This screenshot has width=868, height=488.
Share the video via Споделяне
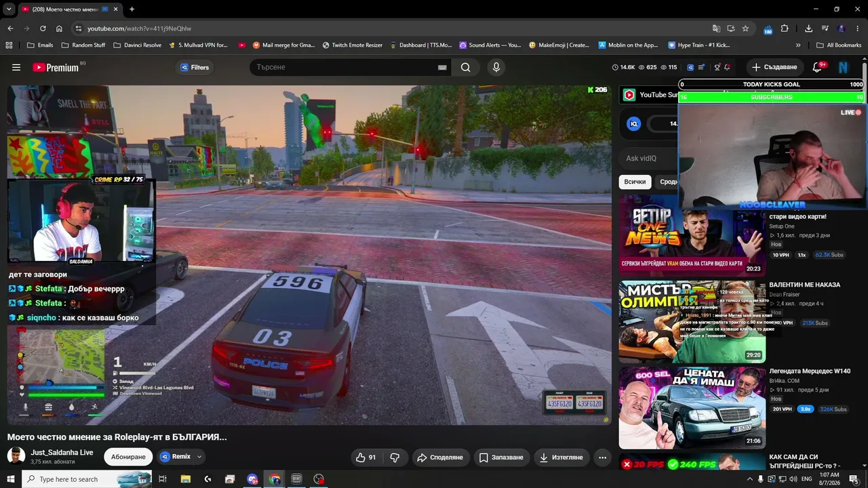pos(440,457)
